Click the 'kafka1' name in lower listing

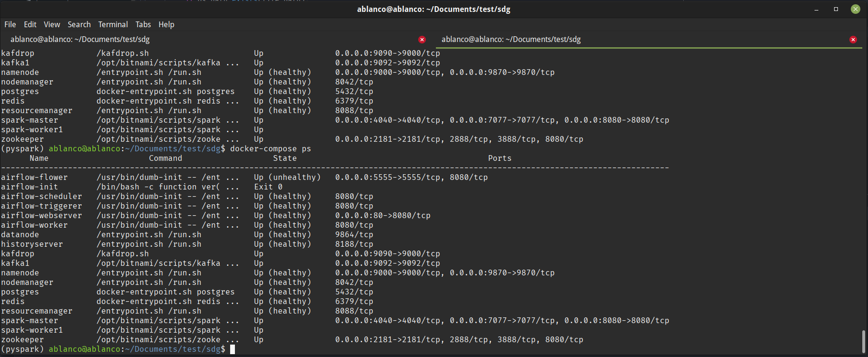(15, 263)
